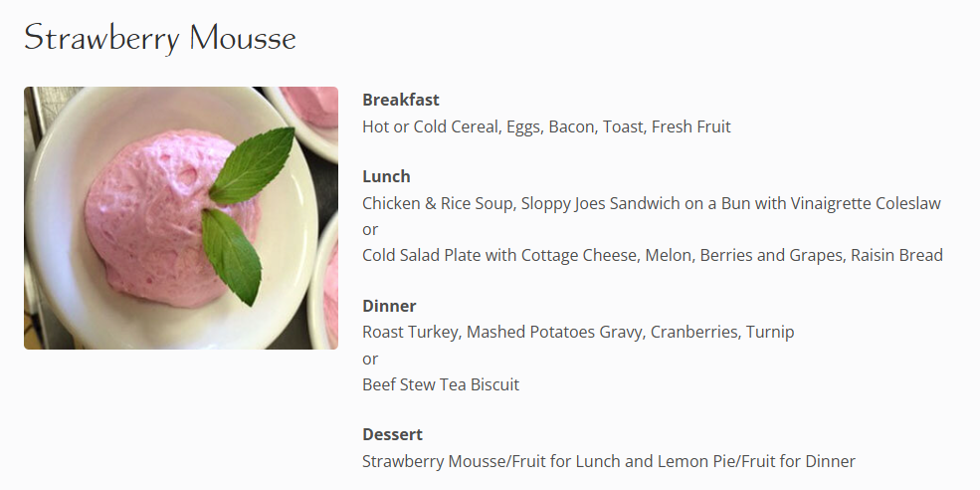
Task: Click the Breakfast heading
Action: tap(401, 100)
